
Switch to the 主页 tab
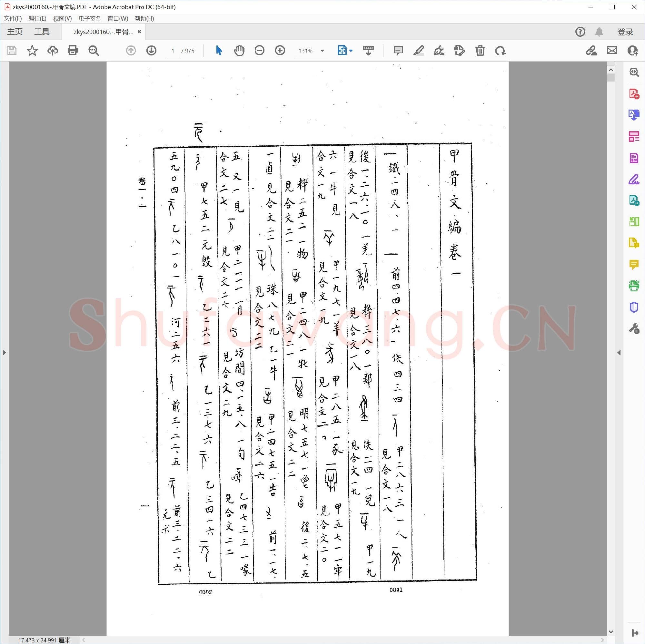[15, 32]
